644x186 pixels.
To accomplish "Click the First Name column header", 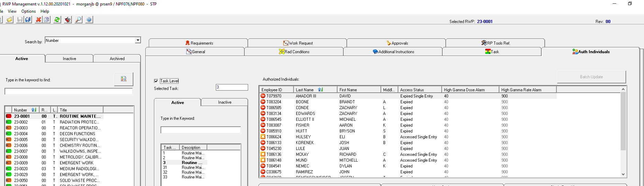I will click(x=359, y=90).
